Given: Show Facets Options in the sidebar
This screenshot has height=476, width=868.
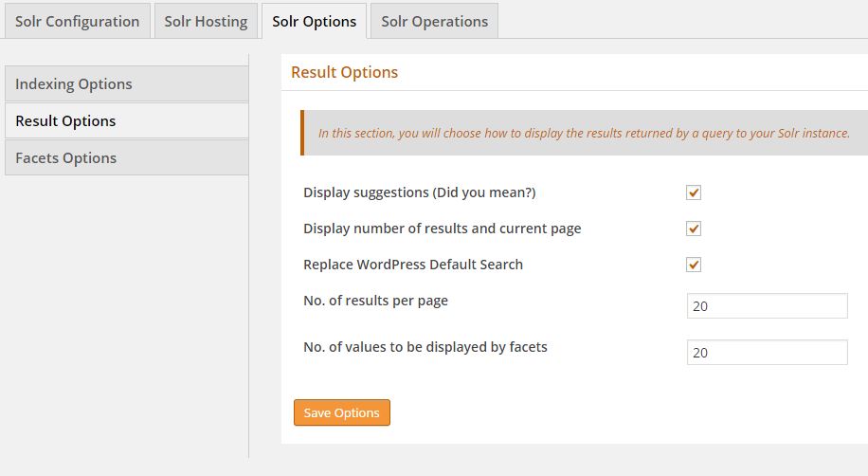Looking at the screenshot, I should pyautogui.click(x=126, y=157).
